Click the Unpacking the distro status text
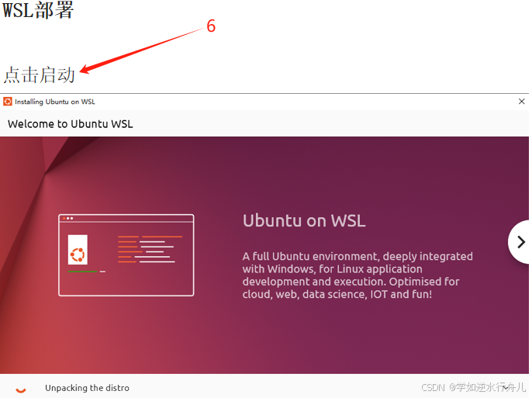 (87, 388)
